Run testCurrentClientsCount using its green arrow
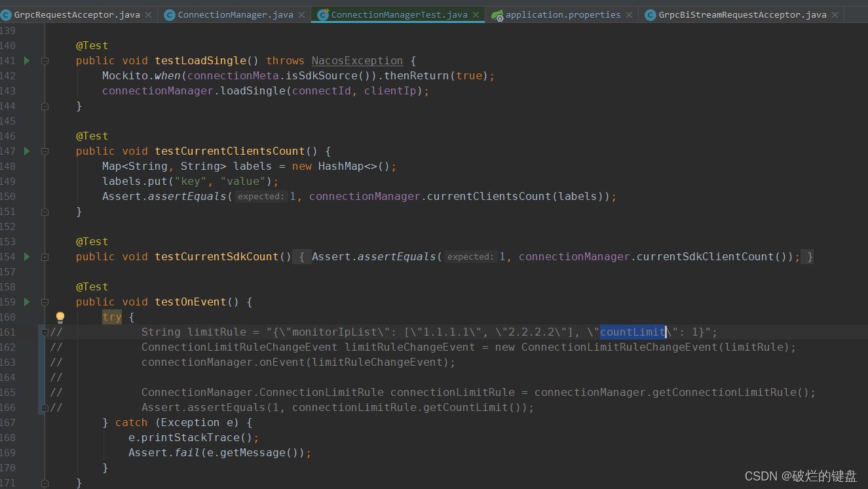Screen dimensions: 868x489 point(26,151)
